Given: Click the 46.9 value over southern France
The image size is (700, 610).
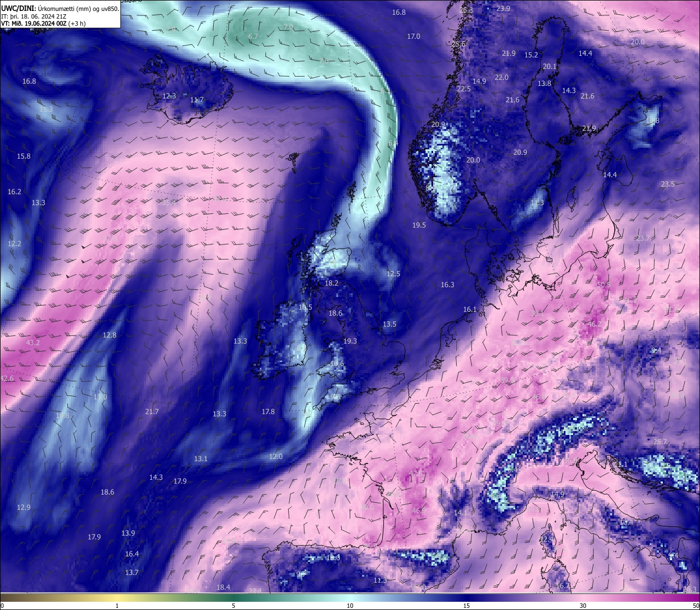Looking at the screenshot, I should (419, 510).
